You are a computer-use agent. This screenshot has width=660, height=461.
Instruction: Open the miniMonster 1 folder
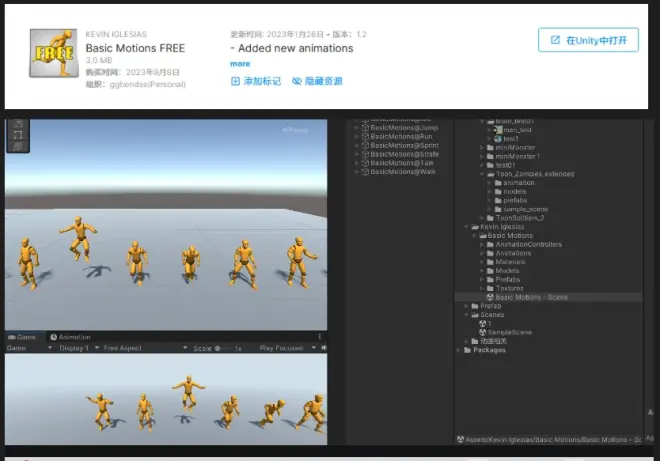click(x=513, y=156)
